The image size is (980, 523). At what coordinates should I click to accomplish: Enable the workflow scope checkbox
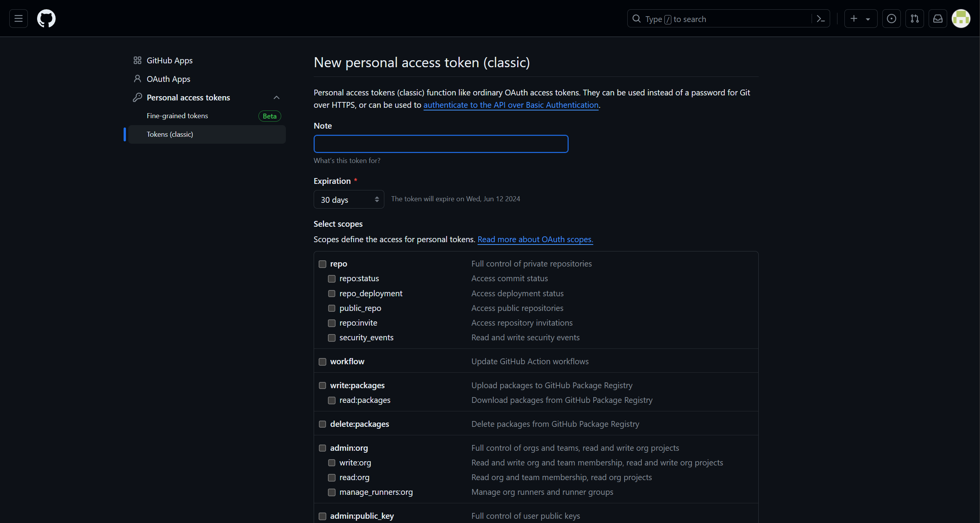[x=323, y=362]
